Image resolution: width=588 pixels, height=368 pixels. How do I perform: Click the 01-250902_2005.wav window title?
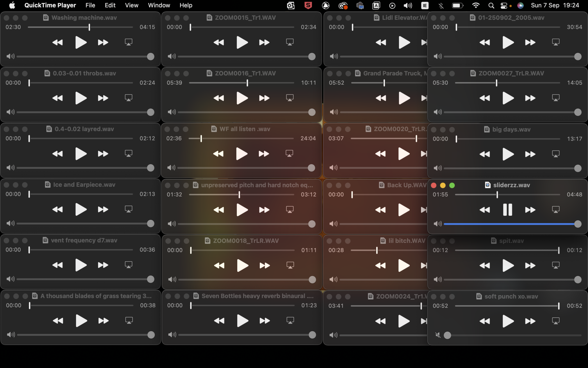click(511, 17)
